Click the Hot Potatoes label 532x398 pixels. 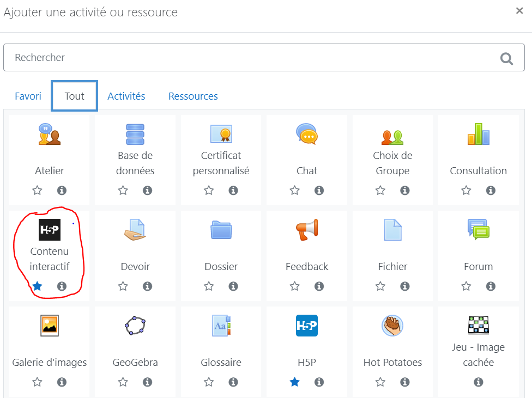(392, 363)
